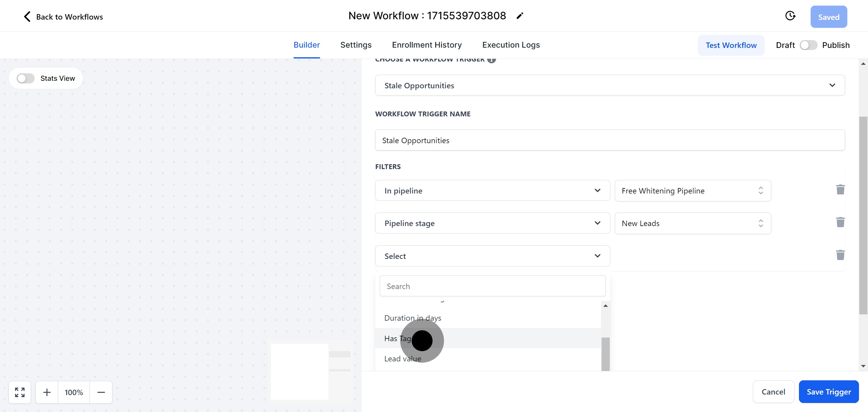Click the Back to Workflows arrow
Screen dimensions: 868x412
[27, 17]
